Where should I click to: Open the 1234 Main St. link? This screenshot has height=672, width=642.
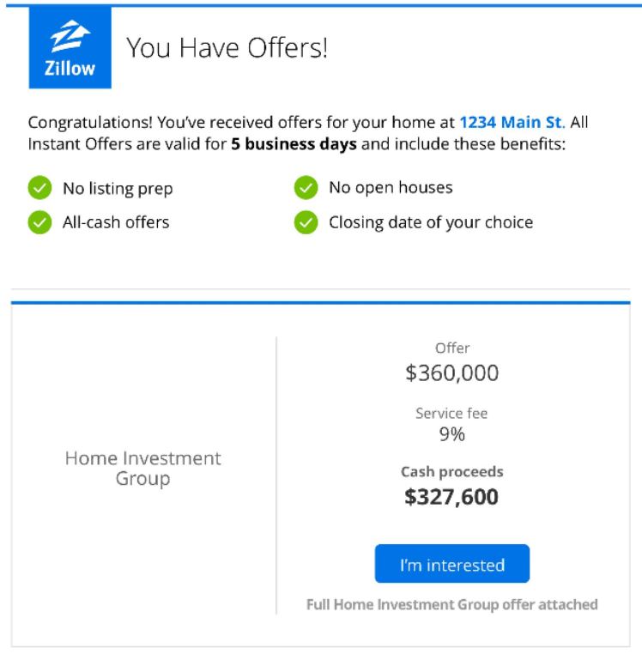tap(512, 122)
